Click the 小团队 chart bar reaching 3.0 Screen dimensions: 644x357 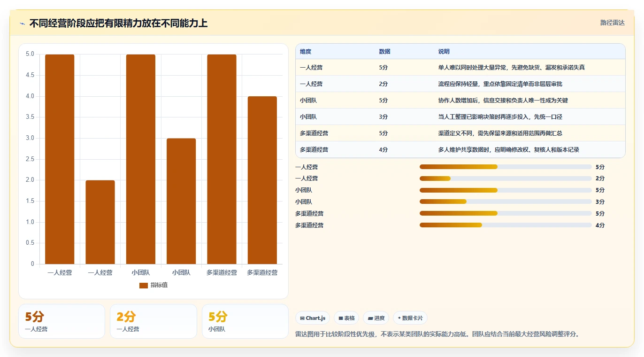click(x=181, y=201)
